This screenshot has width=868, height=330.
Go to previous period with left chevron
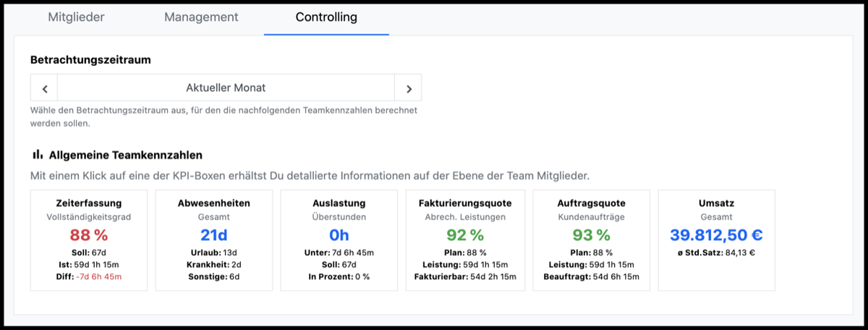pos(44,88)
